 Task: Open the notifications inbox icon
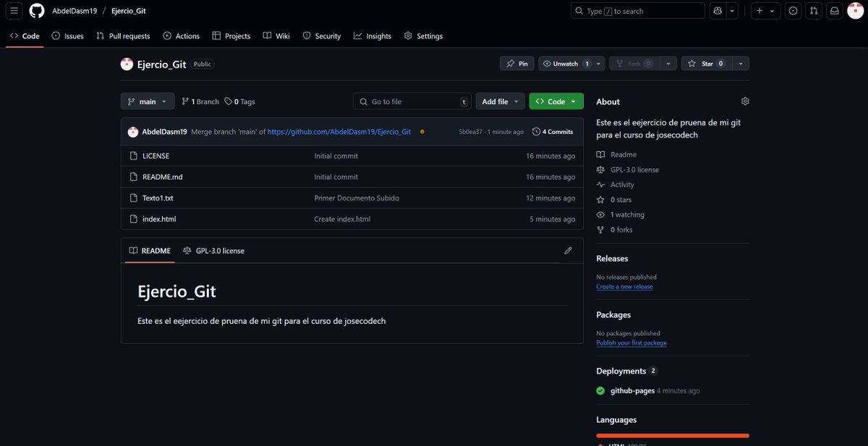[x=834, y=11]
